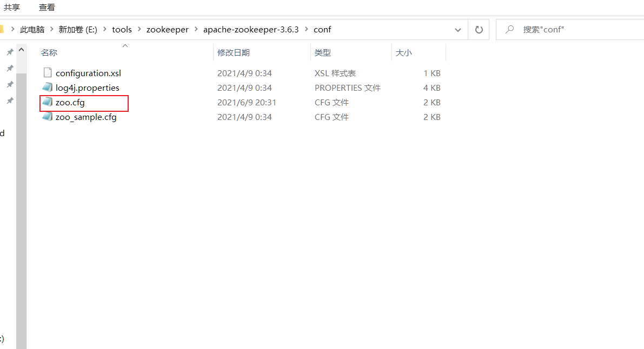This screenshot has height=349, width=644.
Task: Navigate to 新加卷 (E:) in breadcrumb
Action: (78, 30)
